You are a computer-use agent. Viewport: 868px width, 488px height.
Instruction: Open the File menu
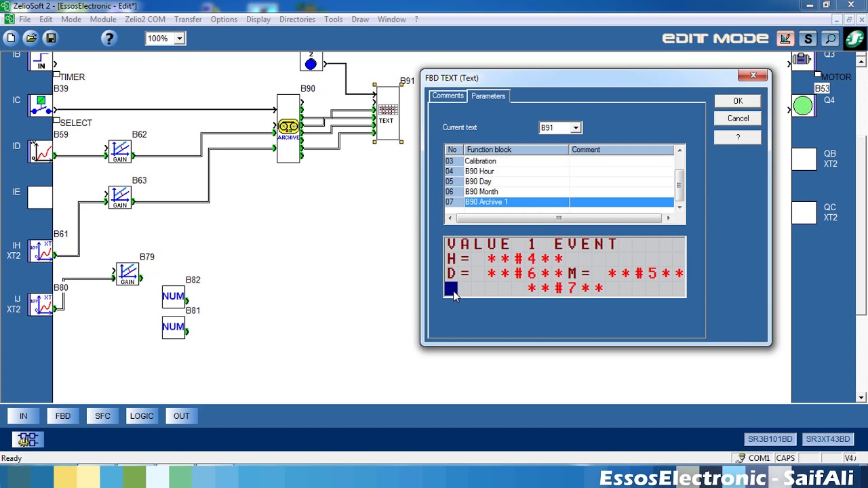point(25,19)
